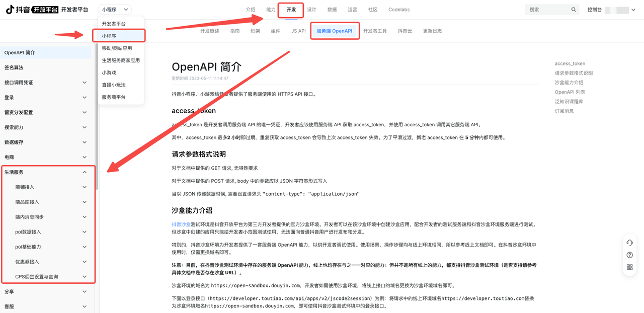The width and height of the screenshot is (644, 313).
Task: Open the 小程序 platform dropdown
Action: [115, 10]
